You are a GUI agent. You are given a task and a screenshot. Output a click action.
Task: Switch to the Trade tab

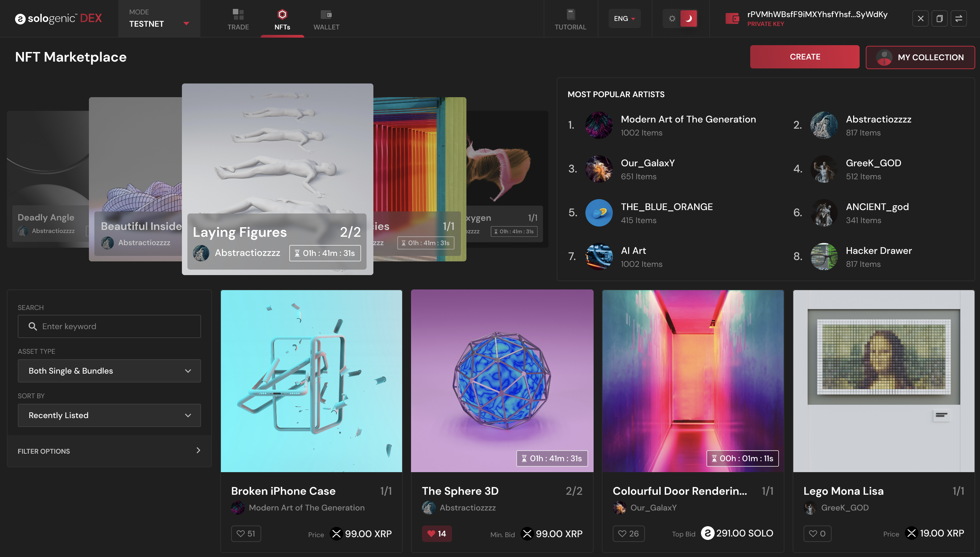(238, 19)
